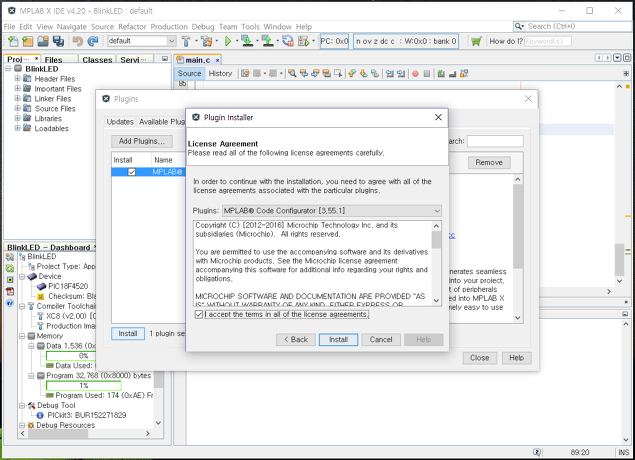Screen dimensions: 635x460
Task: Click the blue help icon in Dashboard sidebar
Action: click(10, 303)
